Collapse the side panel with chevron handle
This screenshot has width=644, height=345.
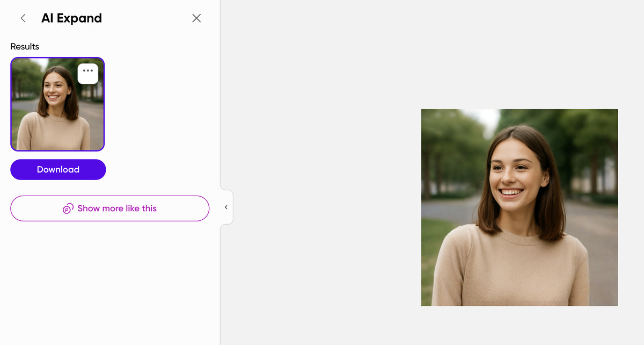click(x=226, y=207)
